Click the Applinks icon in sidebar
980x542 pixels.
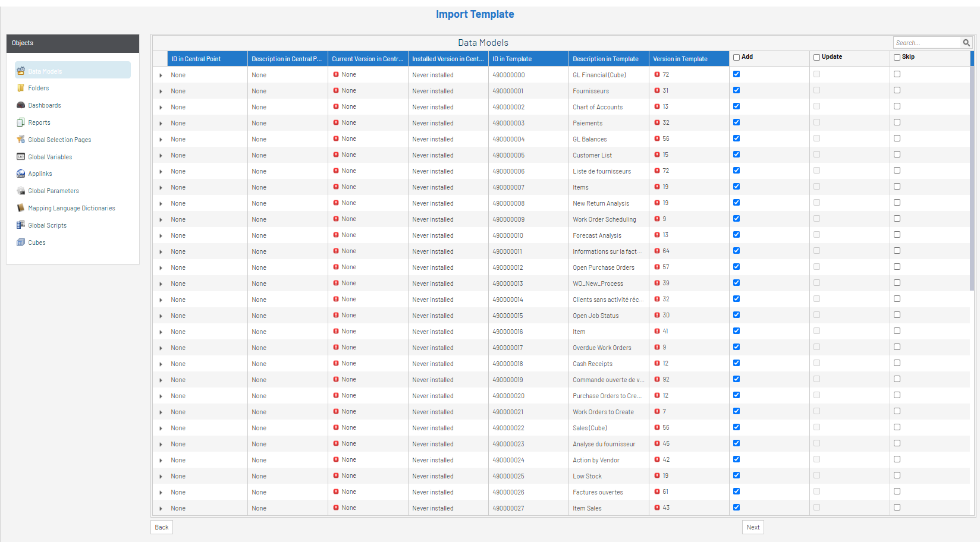21,174
